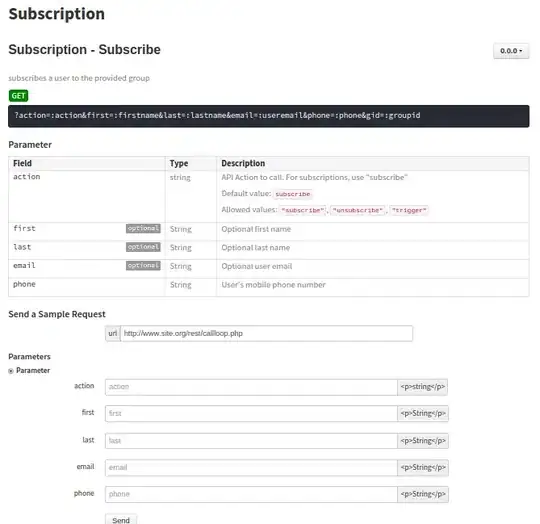Click the Subscription - Subscribe heading

click(x=84, y=50)
